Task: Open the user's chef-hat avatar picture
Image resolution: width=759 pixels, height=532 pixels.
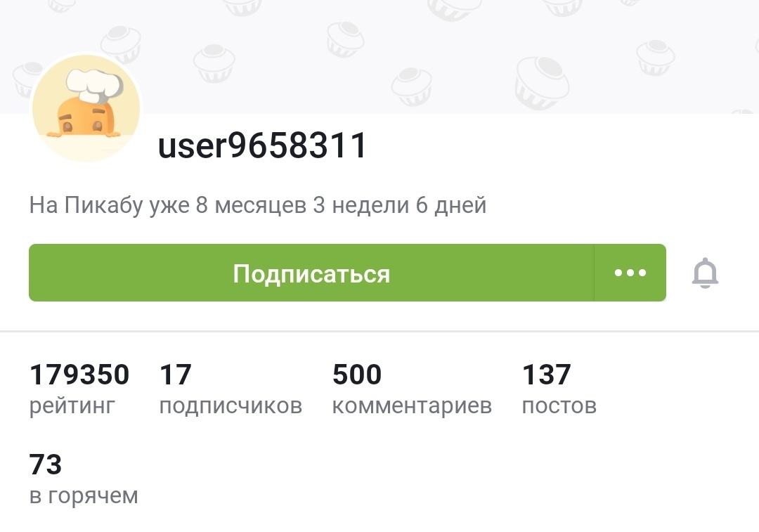Action: [x=86, y=108]
